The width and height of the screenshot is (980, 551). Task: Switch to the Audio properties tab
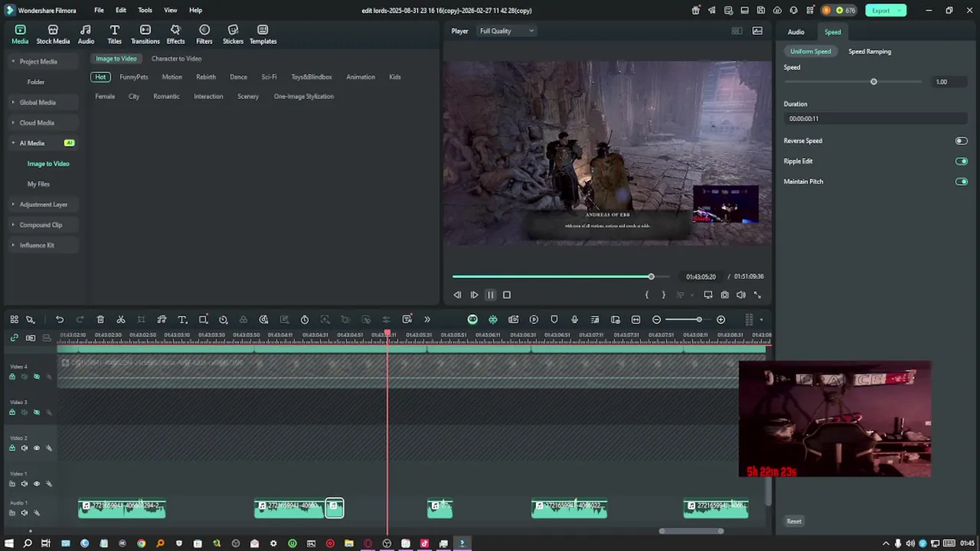pos(796,32)
